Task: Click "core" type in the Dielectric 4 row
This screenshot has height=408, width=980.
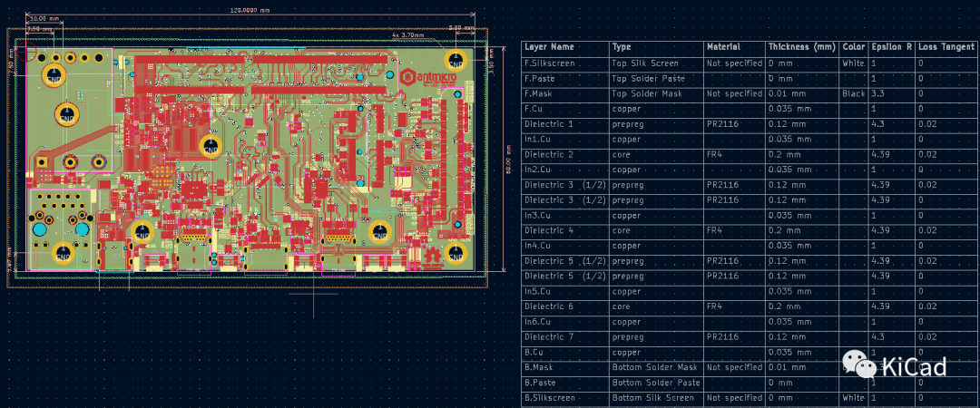Action: (x=657, y=230)
